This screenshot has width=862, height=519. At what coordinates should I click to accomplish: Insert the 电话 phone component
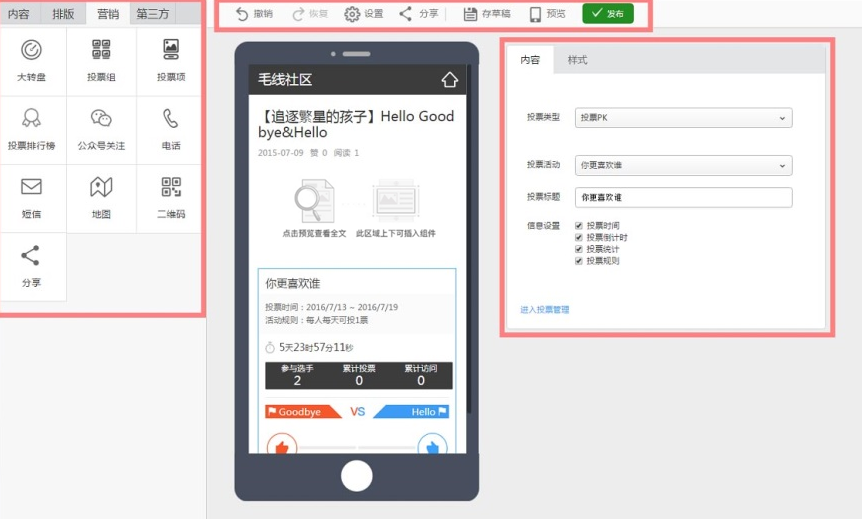pos(171,129)
